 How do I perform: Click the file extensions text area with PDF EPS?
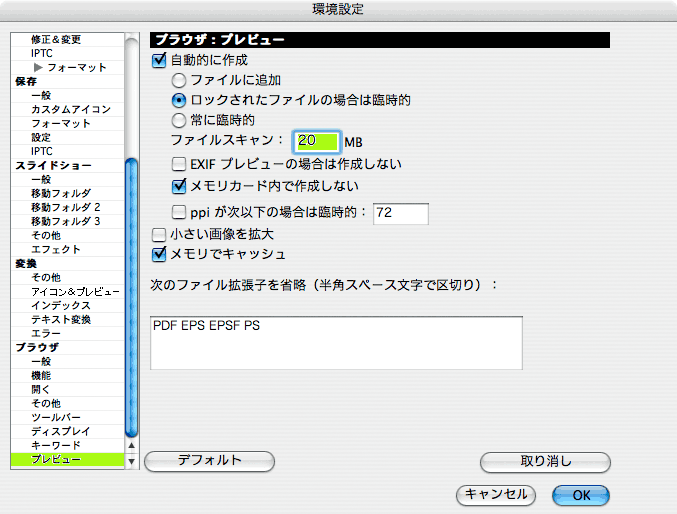pyautogui.click(x=336, y=343)
